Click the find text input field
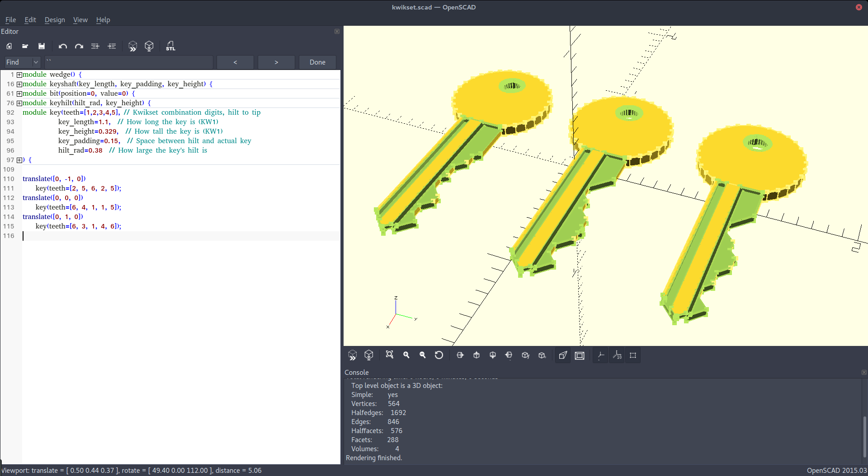 tap(129, 62)
